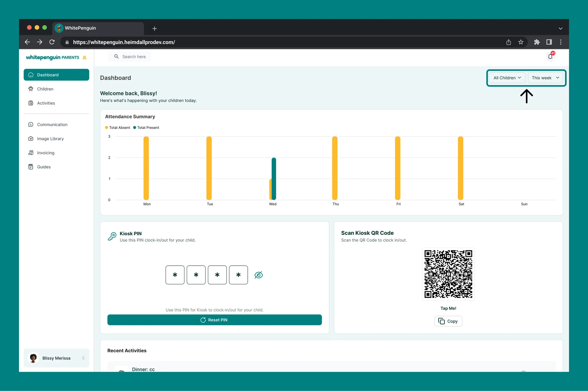Click the Invoicing icon in sidebar
The height and width of the screenshot is (391, 588).
click(x=31, y=153)
